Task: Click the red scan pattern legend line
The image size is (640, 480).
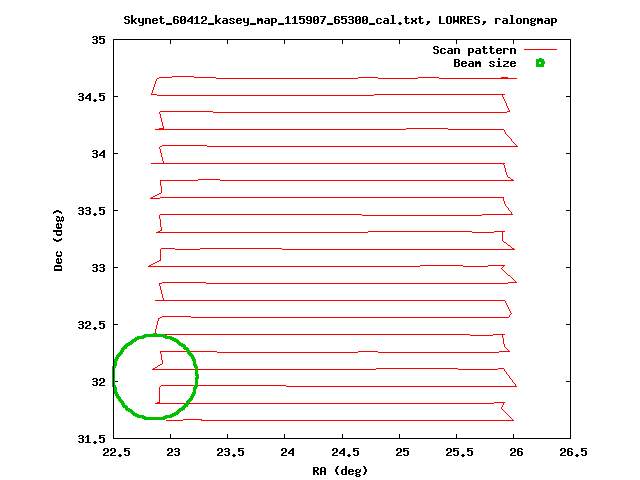Action: tap(540, 50)
